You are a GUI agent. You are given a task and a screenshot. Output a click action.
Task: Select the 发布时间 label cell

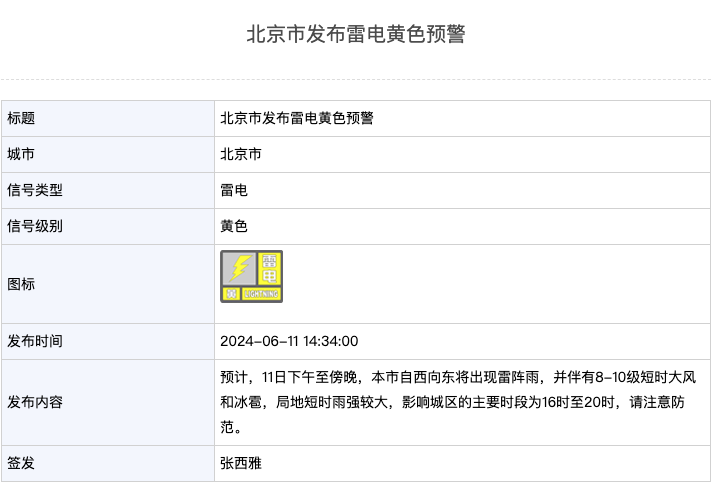pos(35,341)
